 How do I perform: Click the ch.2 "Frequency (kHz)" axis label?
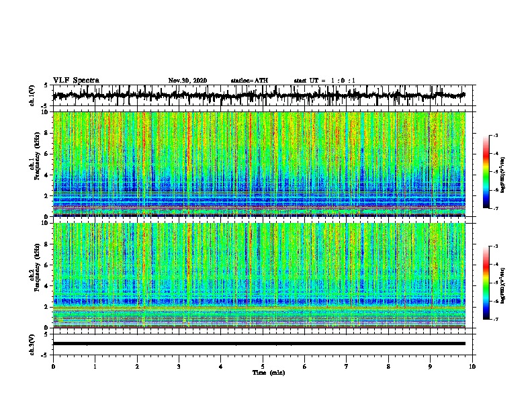click(x=37, y=267)
